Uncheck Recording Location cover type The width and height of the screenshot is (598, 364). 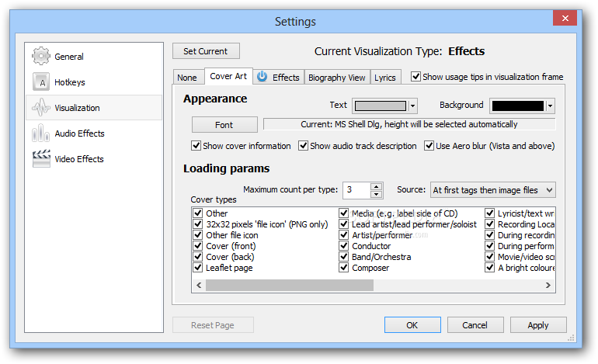(490, 224)
